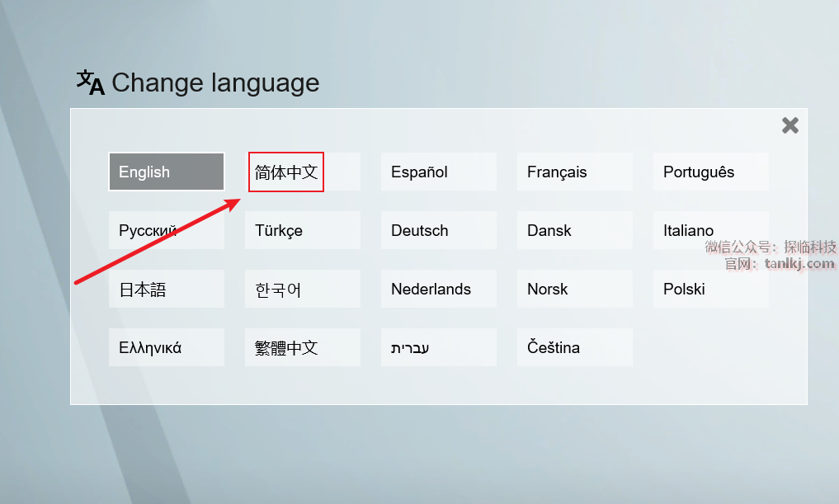Select the Norsk language button
This screenshot has height=504, width=839.
tap(574, 289)
